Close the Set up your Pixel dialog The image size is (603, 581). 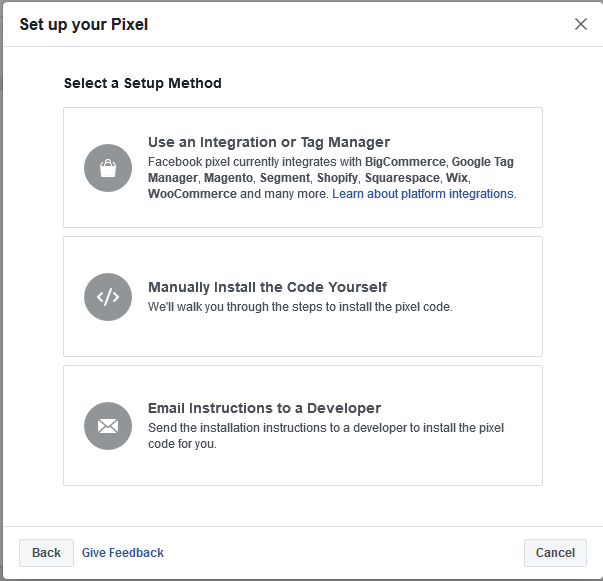tap(581, 24)
